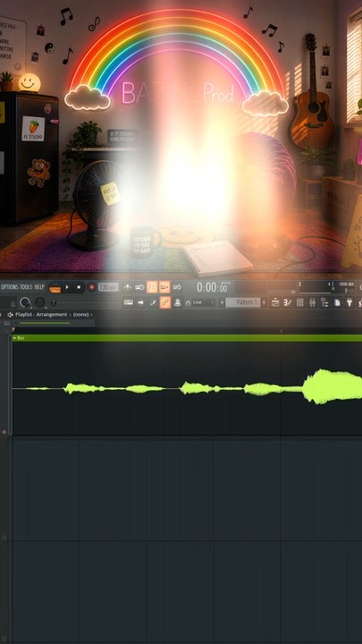The image size is (362, 644).
Task: Click the small icon left of playlist scrollbar
Action: (6, 323)
